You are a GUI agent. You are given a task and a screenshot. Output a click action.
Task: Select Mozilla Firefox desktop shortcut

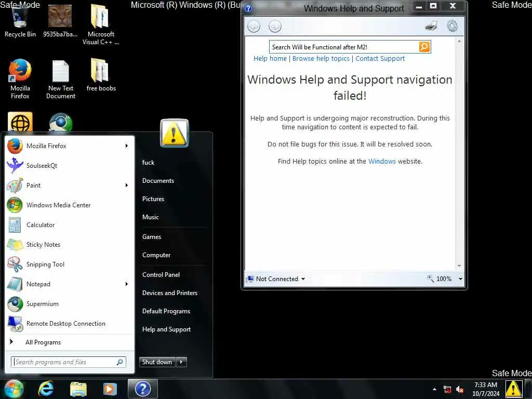[x=20, y=79]
